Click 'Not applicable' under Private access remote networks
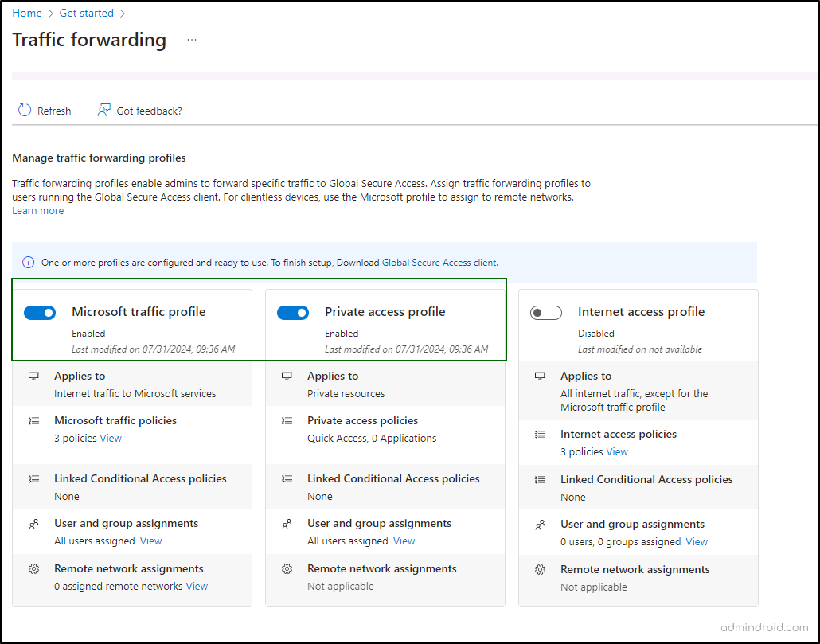820x644 pixels. point(341,587)
